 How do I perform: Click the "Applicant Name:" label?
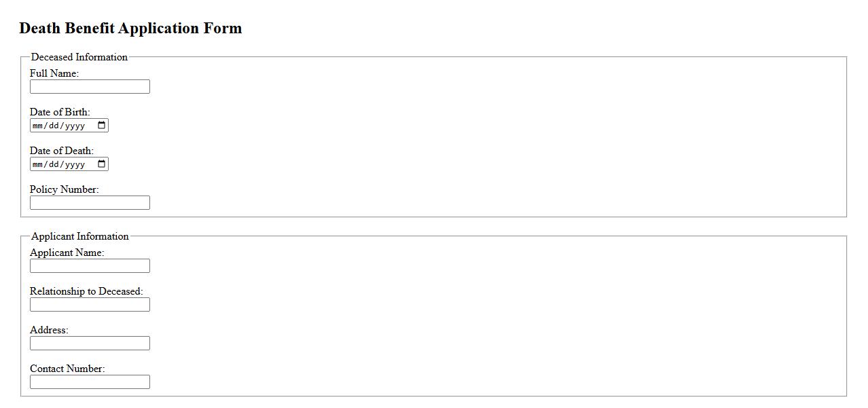coord(67,253)
